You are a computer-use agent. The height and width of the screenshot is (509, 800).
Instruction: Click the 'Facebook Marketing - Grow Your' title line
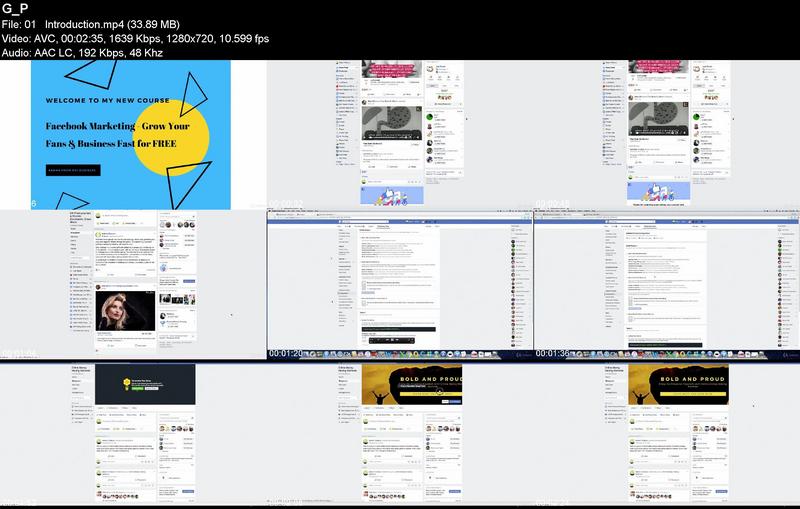click(x=117, y=126)
